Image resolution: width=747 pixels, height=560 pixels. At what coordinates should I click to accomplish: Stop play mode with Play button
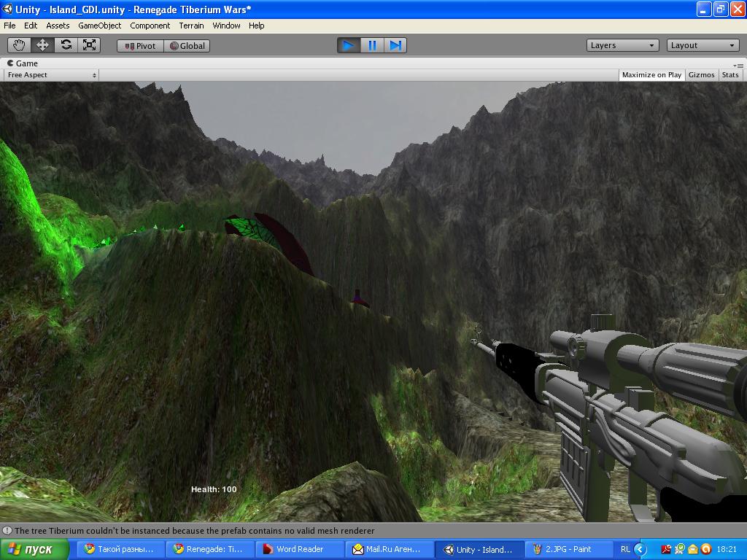pos(349,45)
